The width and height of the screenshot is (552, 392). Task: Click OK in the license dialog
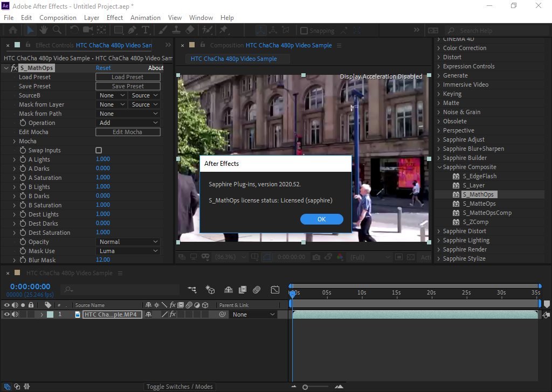(321, 219)
